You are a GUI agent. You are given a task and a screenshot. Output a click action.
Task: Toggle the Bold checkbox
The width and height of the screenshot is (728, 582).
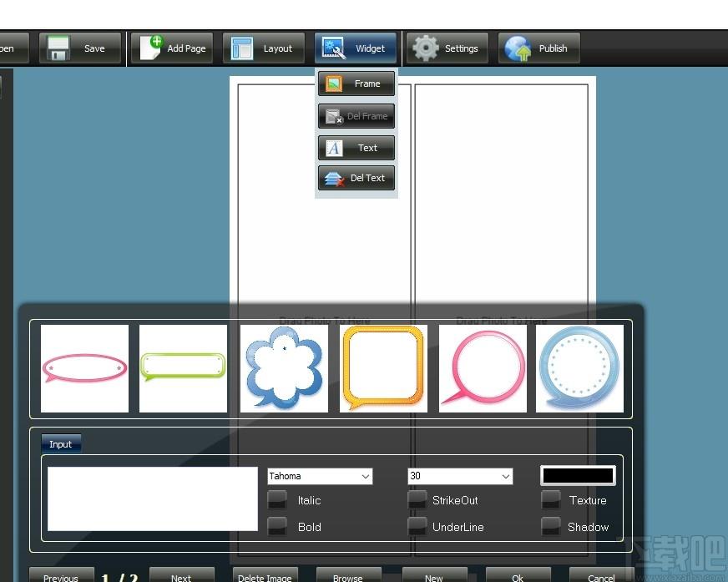point(277,526)
